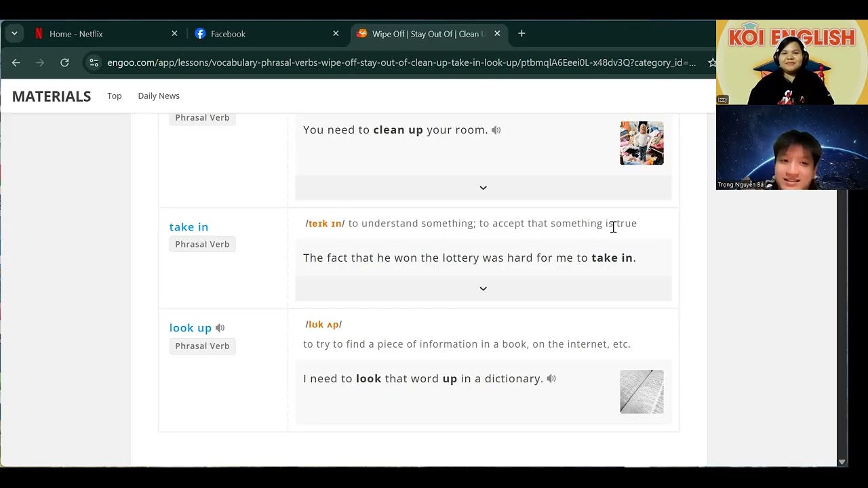868x488 pixels.
Task: Click the browser back arrow
Action: (x=16, y=62)
